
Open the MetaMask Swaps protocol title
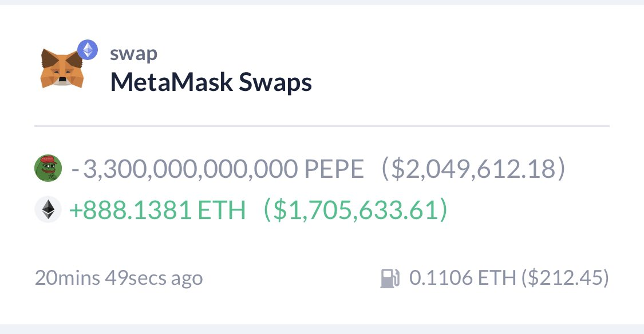coord(211,82)
